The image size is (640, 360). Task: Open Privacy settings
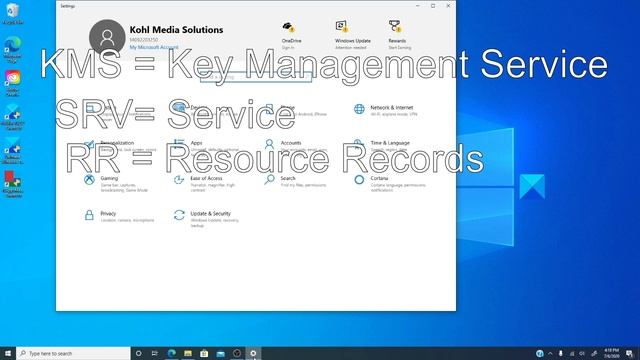119,216
